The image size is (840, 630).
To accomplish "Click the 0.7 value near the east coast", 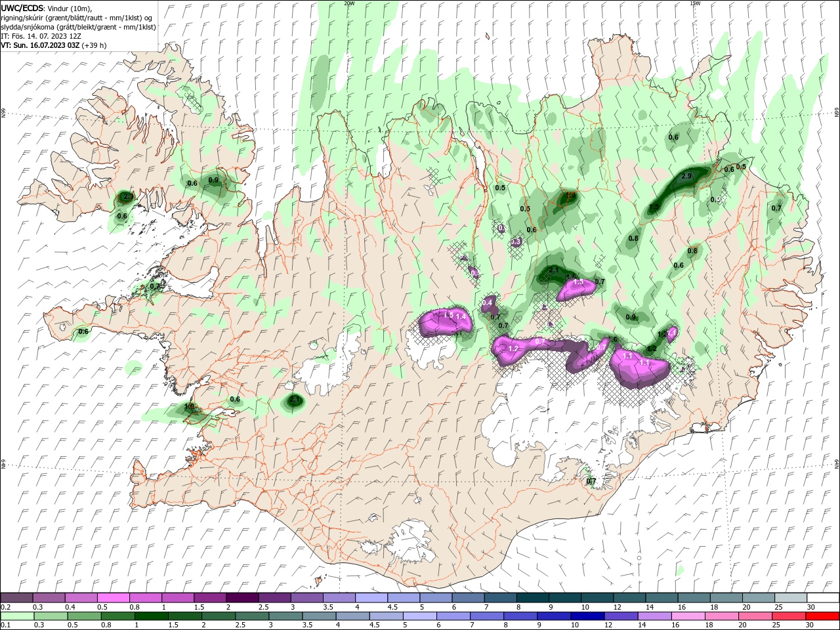I will [x=776, y=208].
